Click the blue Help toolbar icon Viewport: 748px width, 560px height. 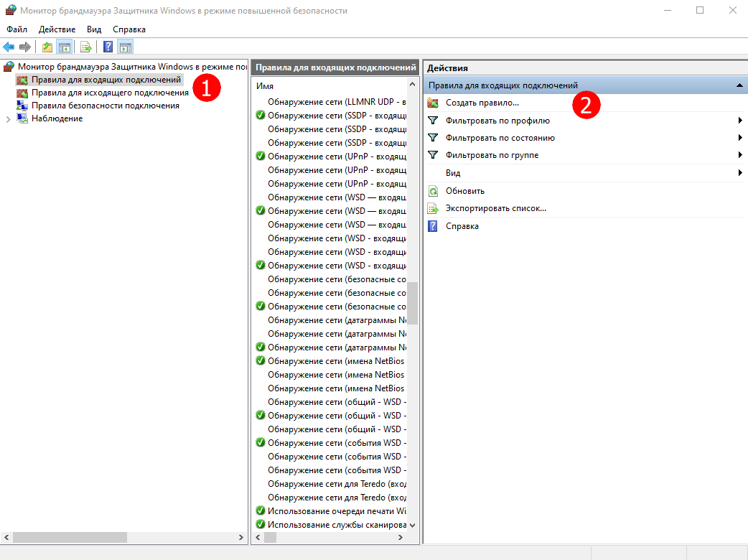[108, 47]
